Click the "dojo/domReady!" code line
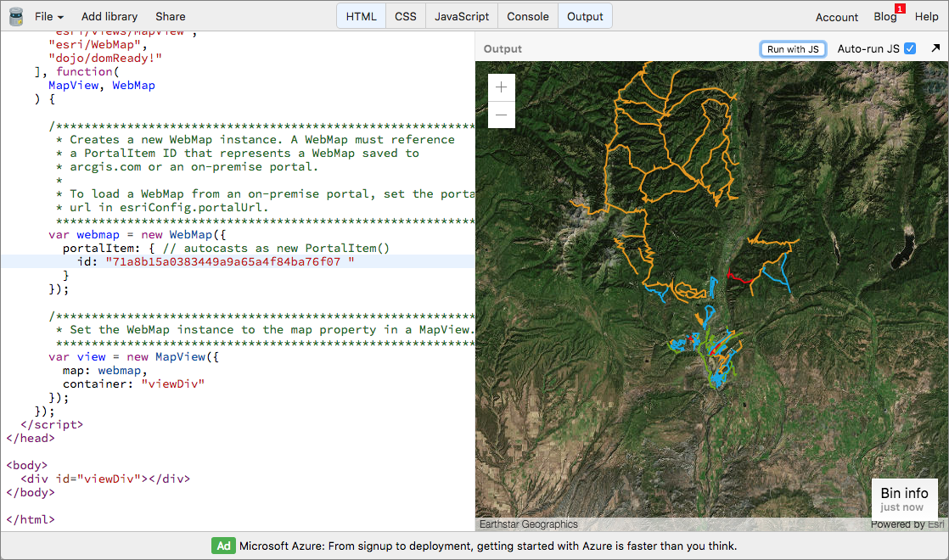 click(105, 58)
